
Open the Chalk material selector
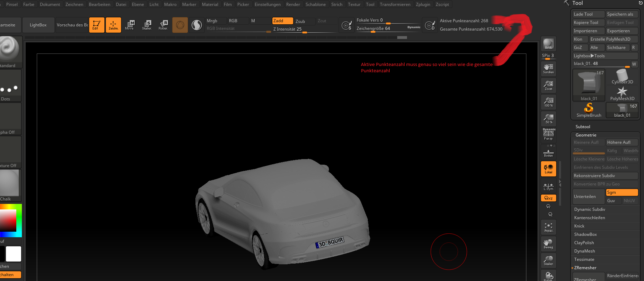(x=10, y=185)
